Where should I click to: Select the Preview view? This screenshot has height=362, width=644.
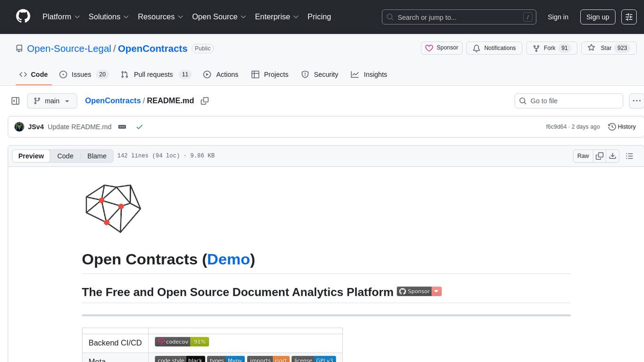[31, 156]
